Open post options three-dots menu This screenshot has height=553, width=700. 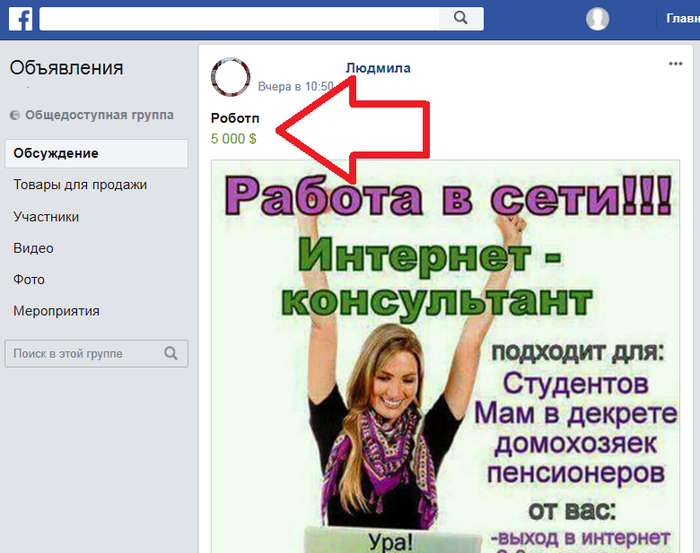[x=675, y=65]
